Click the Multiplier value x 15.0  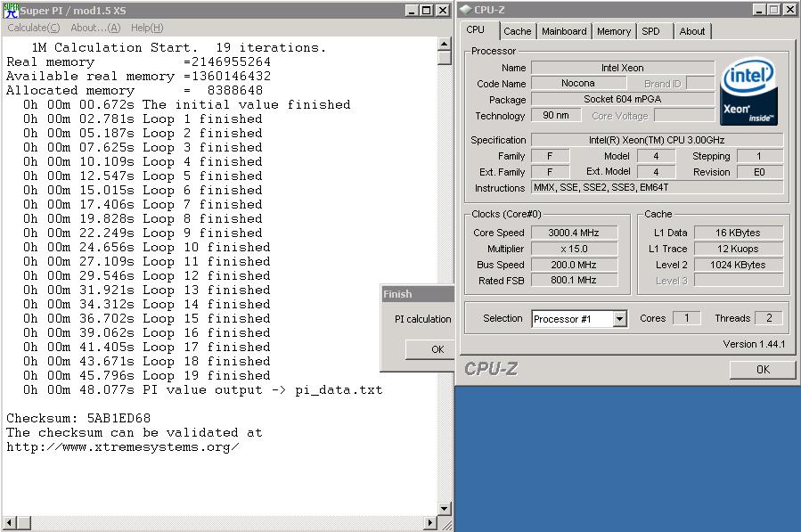coord(574,249)
